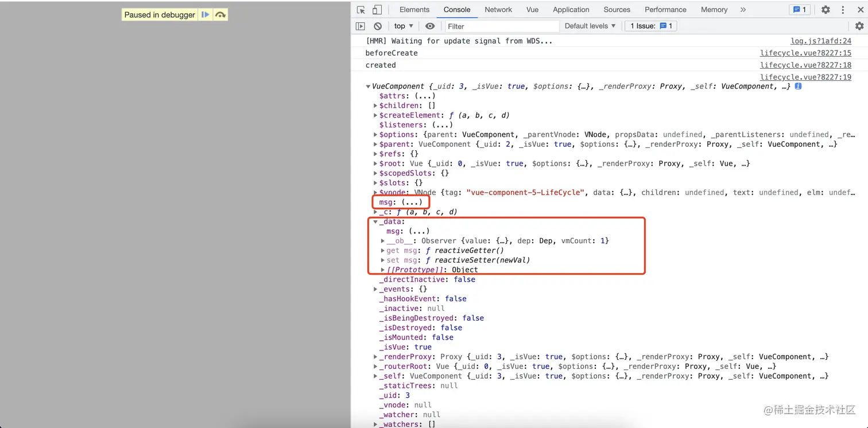The height and width of the screenshot is (428, 868).
Task: Step over the next function call
Action: coord(220,15)
